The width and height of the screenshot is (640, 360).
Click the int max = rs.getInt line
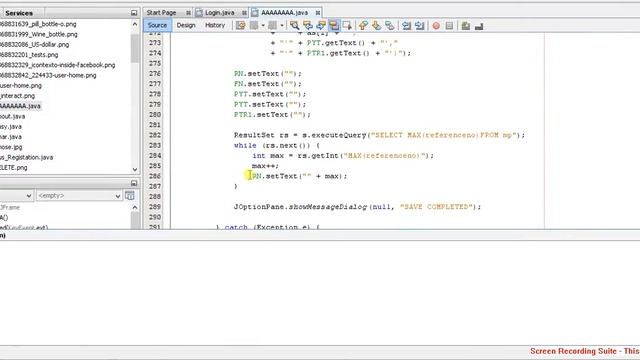pos(343,156)
